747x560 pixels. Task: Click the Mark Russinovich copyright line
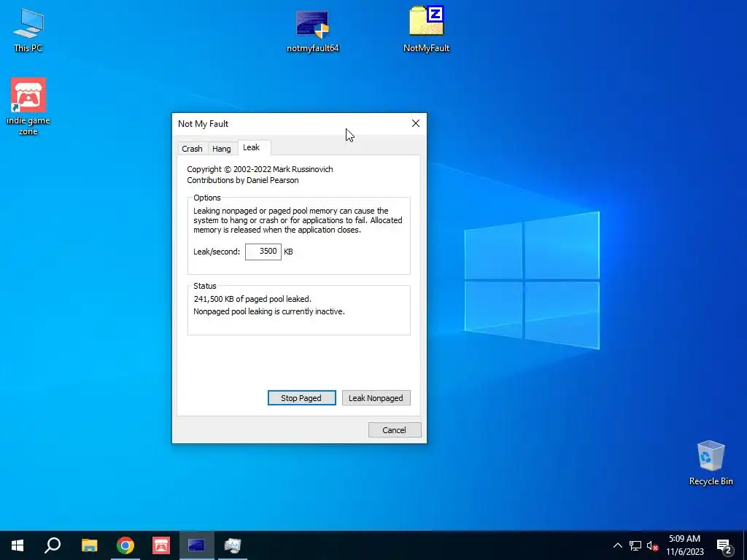click(260, 169)
